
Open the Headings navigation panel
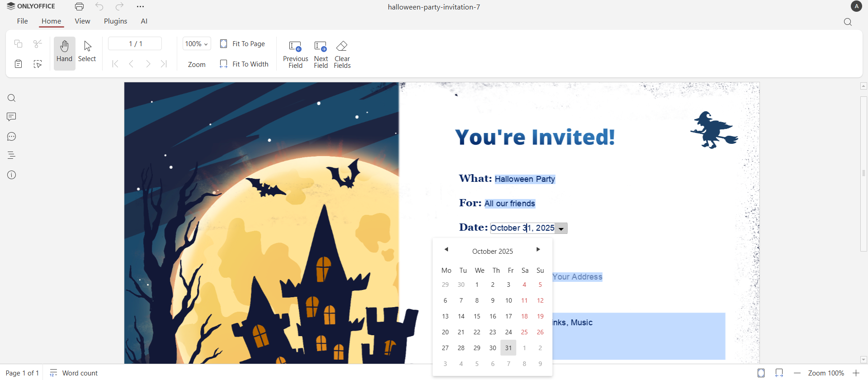click(x=12, y=156)
